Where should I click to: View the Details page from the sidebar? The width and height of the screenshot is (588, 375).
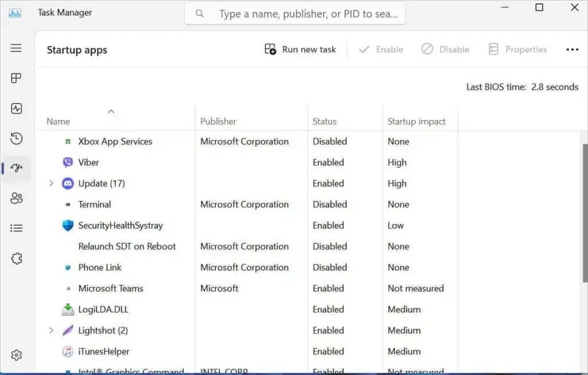[16, 228]
